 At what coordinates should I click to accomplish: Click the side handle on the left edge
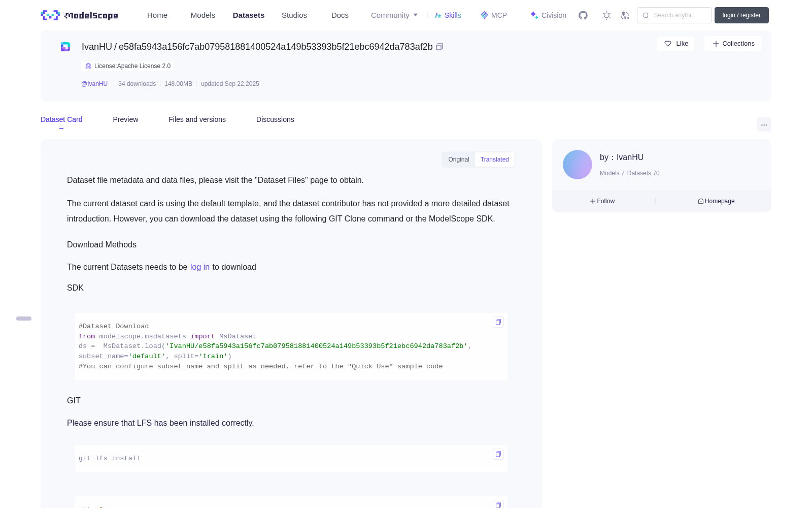pyautogui.click(x=24, y=319)
